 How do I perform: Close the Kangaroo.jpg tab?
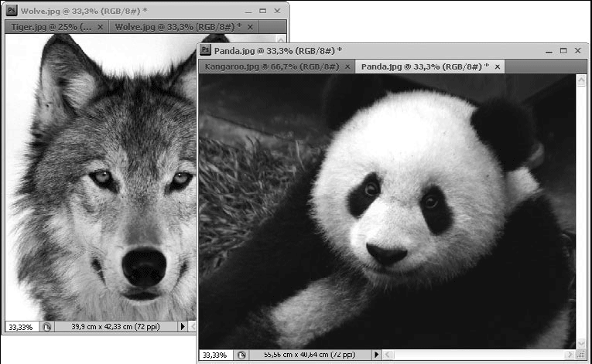[348, 67]
